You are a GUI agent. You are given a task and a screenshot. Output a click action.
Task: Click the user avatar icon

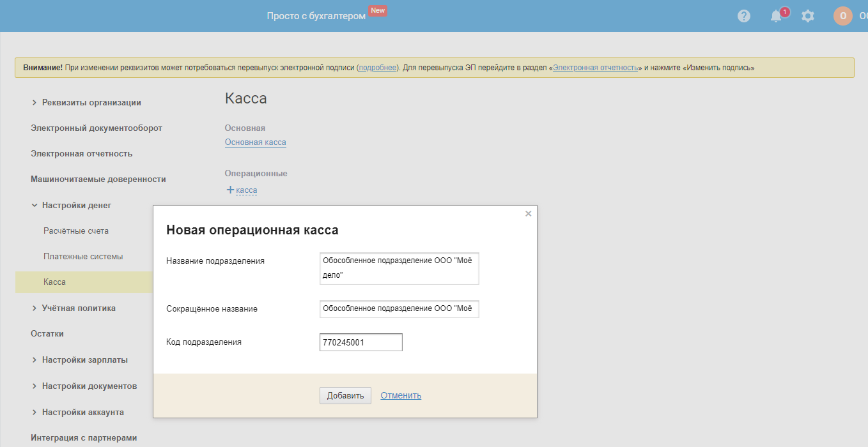click(x=843, y=16)
